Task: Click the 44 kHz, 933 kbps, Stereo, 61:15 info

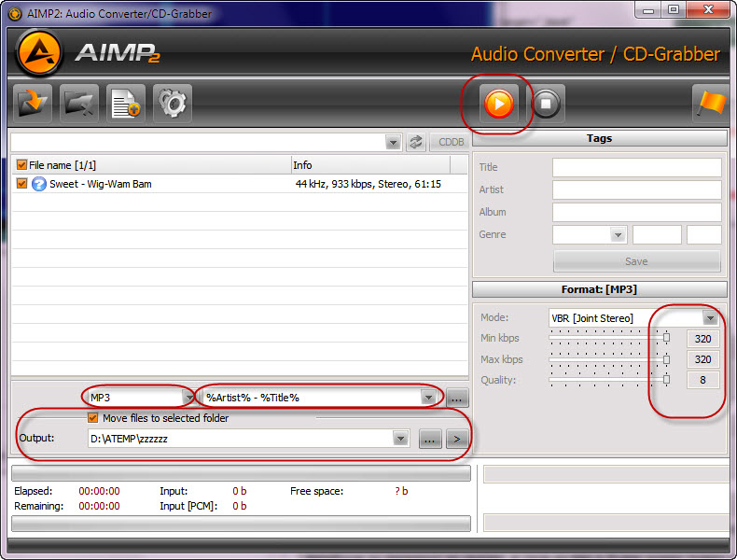Action: point(368,184)
